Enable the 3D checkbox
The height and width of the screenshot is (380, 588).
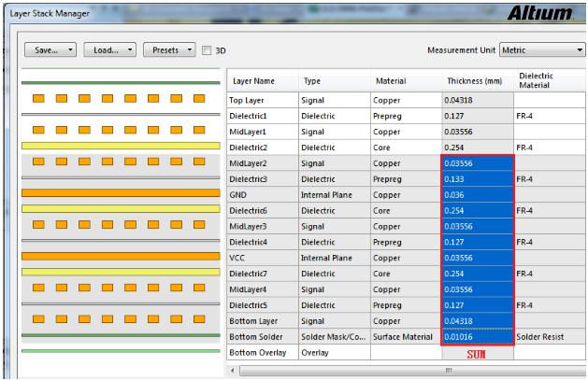(x=208, y=49)
